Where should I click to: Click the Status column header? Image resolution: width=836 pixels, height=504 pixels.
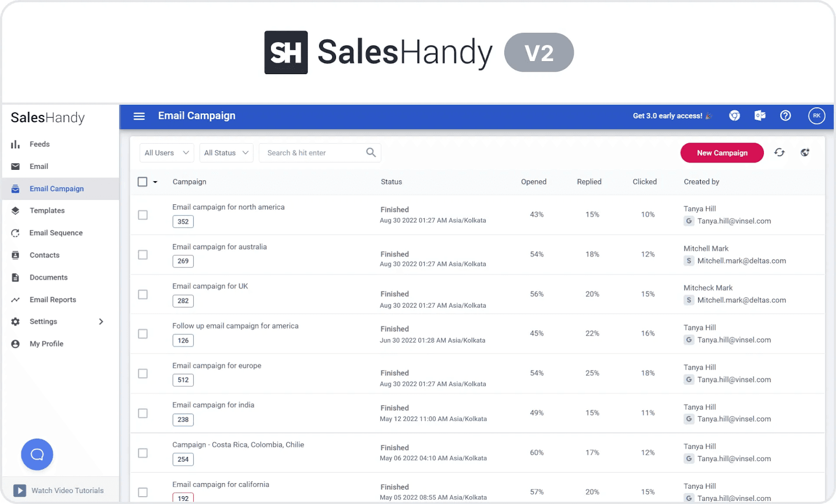click(x=391, y=182)
